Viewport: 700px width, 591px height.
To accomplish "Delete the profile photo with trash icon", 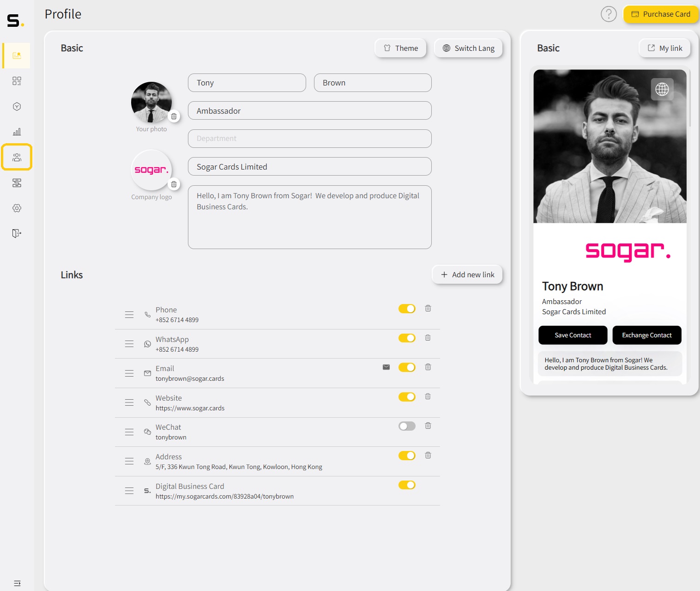I will 174,116.
